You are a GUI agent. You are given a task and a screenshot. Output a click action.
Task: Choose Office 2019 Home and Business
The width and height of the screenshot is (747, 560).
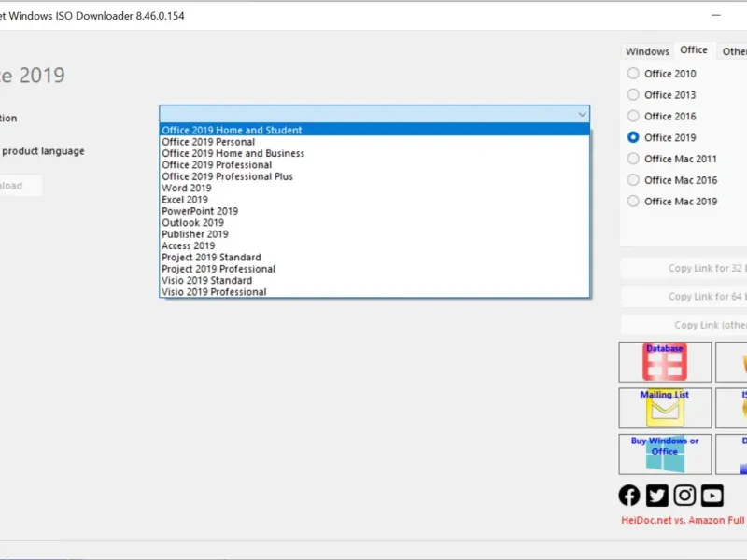coord(374,153)
